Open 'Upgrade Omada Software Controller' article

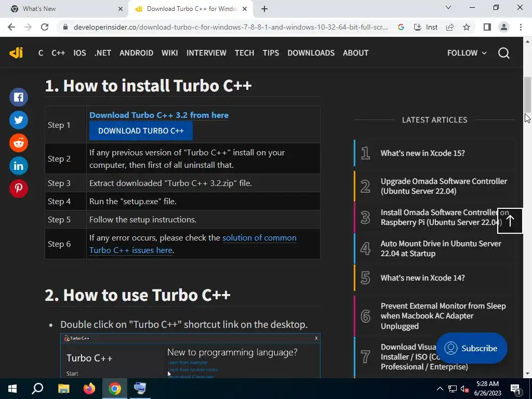coord(444,186)
